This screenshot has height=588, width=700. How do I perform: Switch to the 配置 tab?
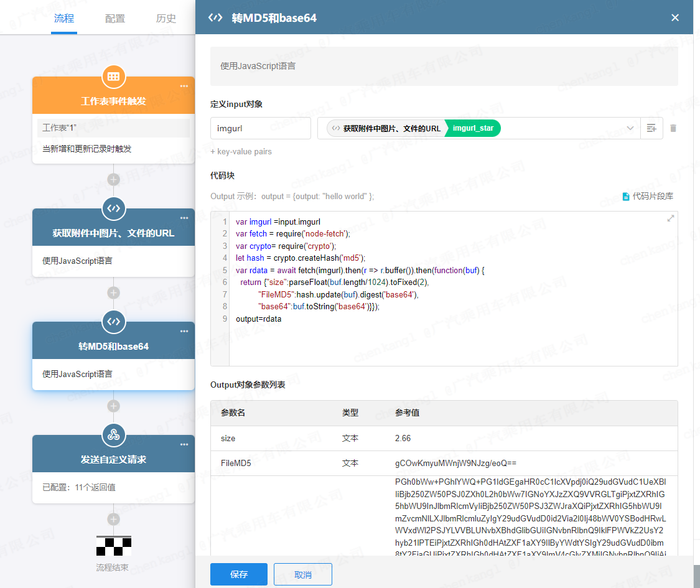coord(115,19)
